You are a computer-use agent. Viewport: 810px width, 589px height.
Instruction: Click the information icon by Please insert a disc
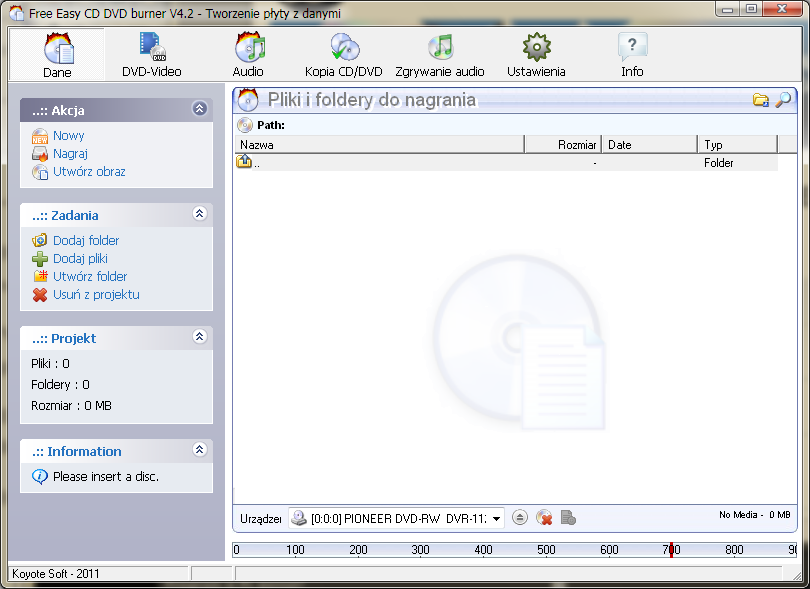40,476
